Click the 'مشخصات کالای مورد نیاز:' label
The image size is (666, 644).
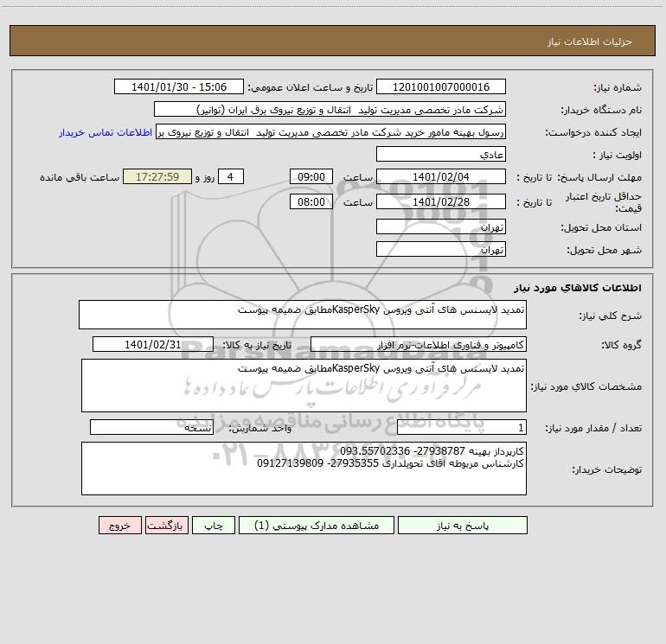click(x=586, y=386)
